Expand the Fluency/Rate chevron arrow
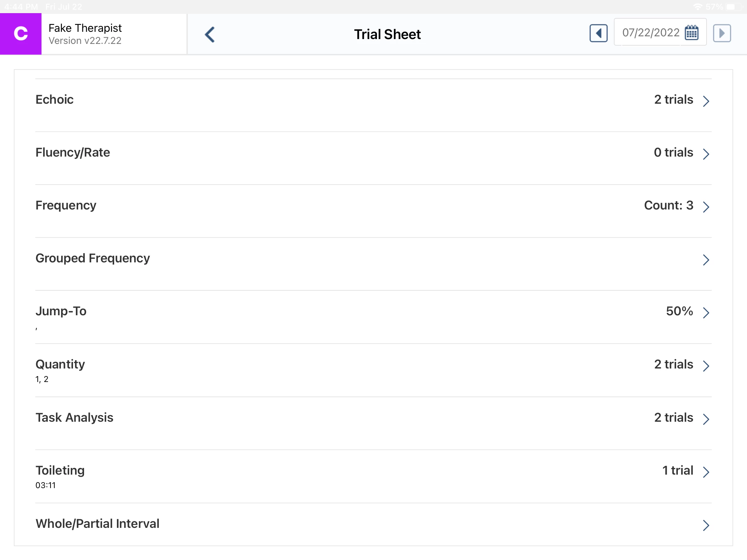 coord(706,154)
